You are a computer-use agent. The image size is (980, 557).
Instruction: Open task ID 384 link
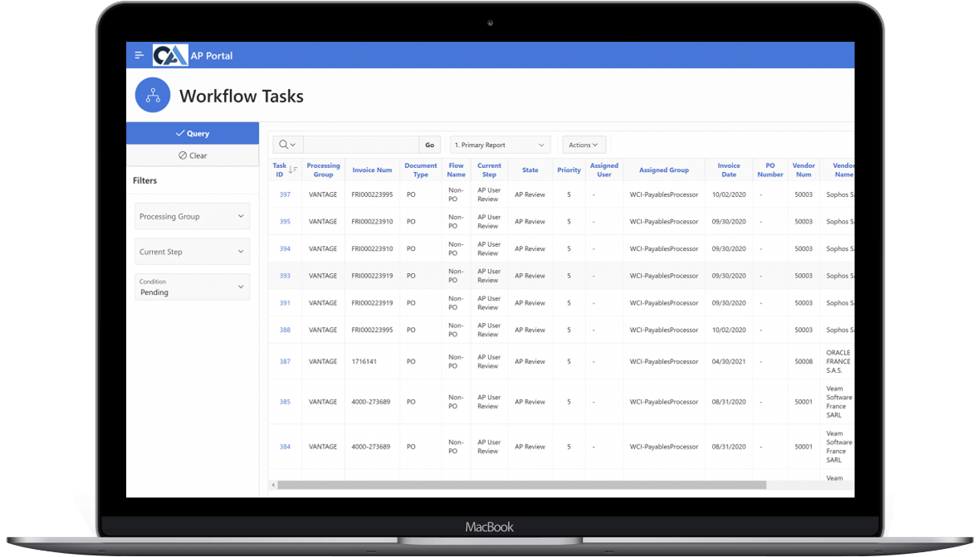pyautogui.click(x=285, y=447)
